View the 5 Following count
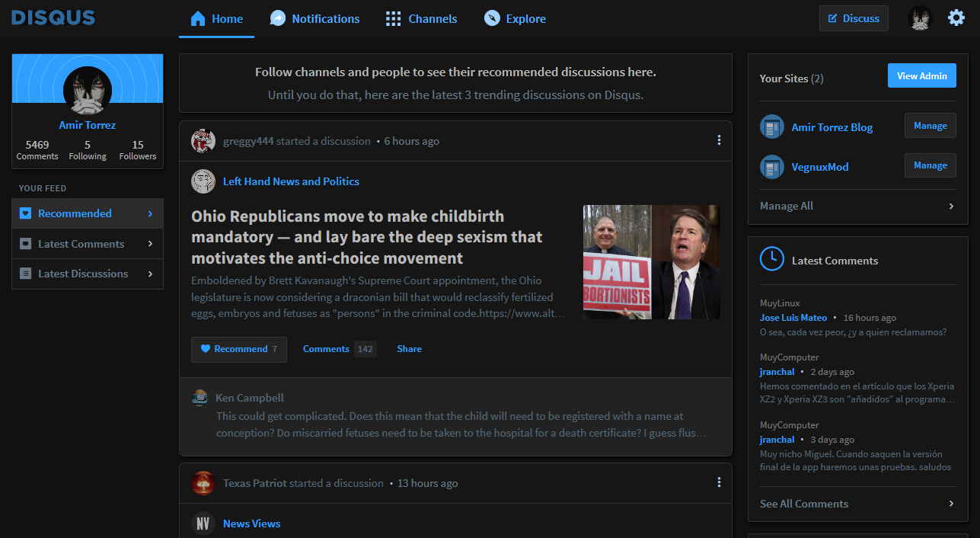980x538 pixels. (x=88, y=150)
